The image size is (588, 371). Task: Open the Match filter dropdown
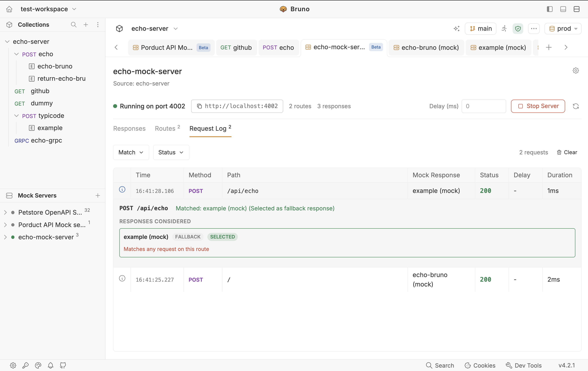(x=131, y=152)
